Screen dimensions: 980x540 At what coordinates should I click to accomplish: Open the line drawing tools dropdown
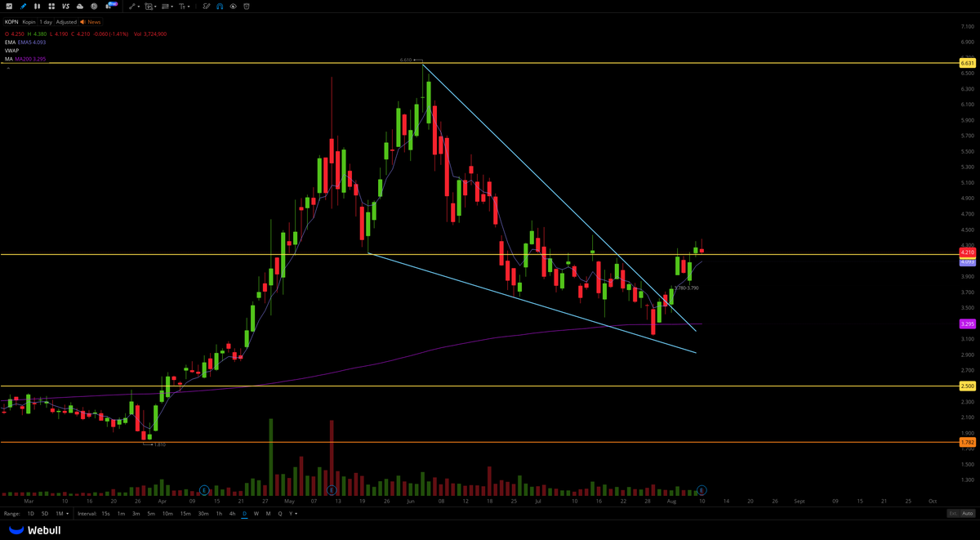pos(134,7)
